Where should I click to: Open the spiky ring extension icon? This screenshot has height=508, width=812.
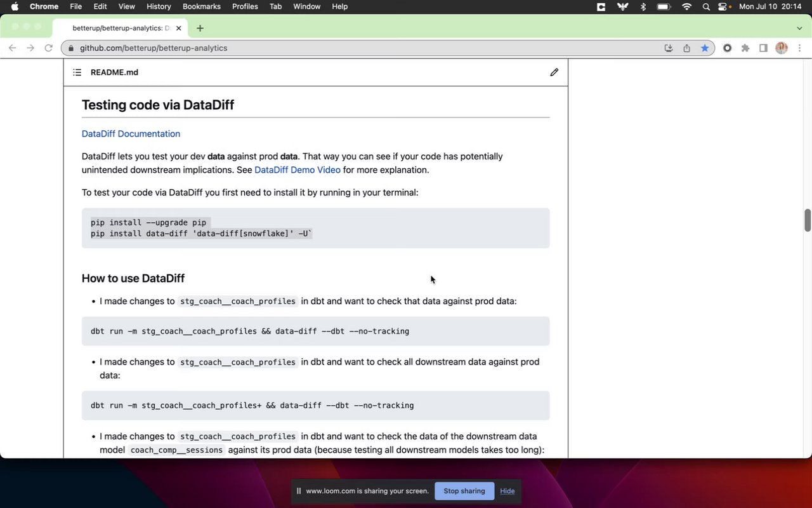727,48
